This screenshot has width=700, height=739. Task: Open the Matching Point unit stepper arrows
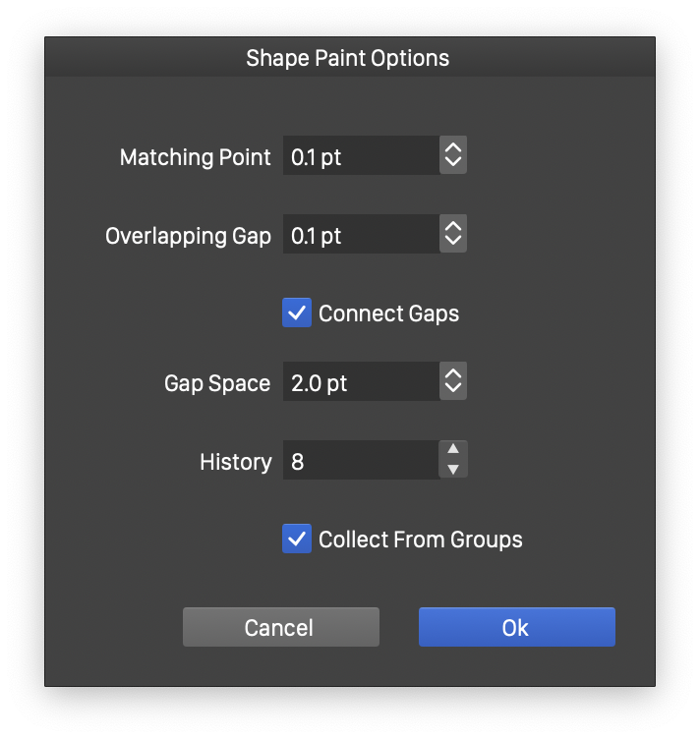point(452,156)
